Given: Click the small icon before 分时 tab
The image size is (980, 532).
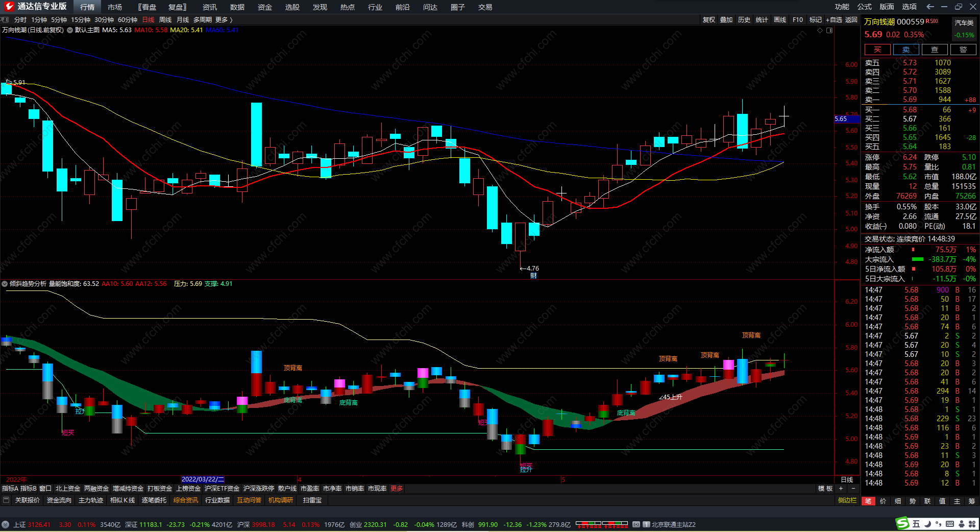Looking at the screenshot, I should (x=5, y=20).
